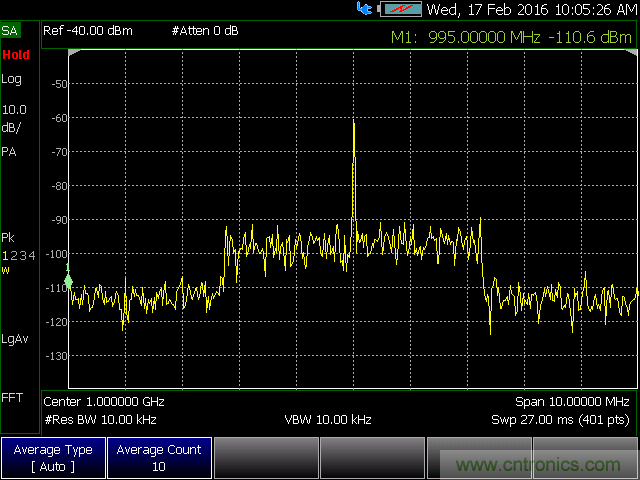Toggle the PA preamp indicator
The height and width of the screenshot is (480, 640).
[x=9, y=151]
